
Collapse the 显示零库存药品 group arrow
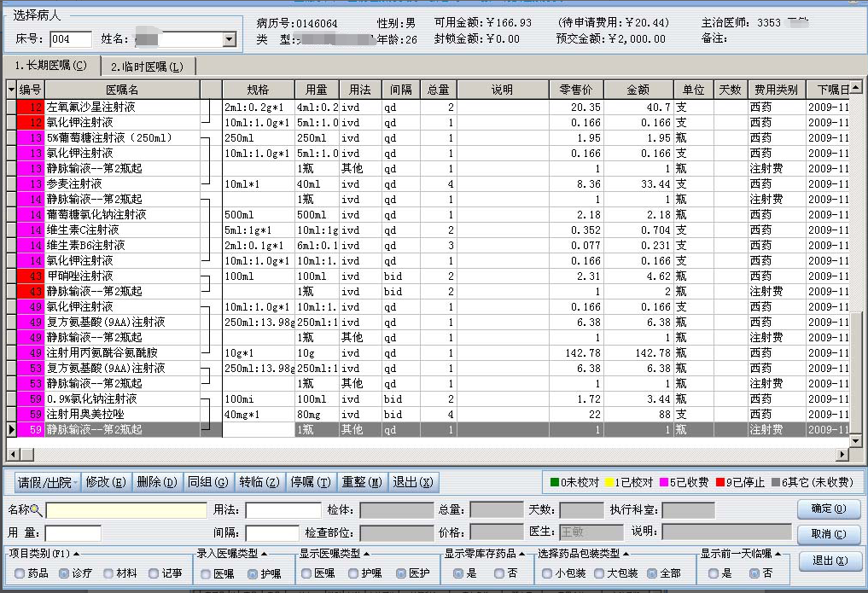coord(521,554)
